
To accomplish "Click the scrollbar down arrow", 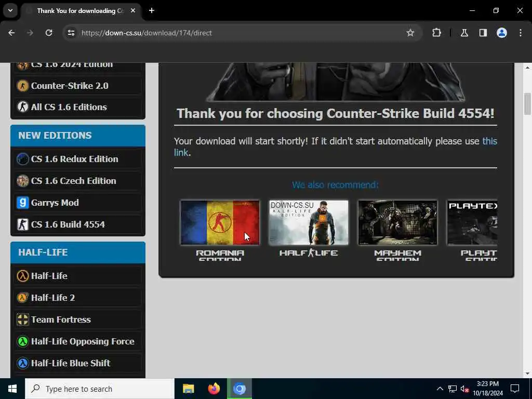I will click(x=528, y=374).
